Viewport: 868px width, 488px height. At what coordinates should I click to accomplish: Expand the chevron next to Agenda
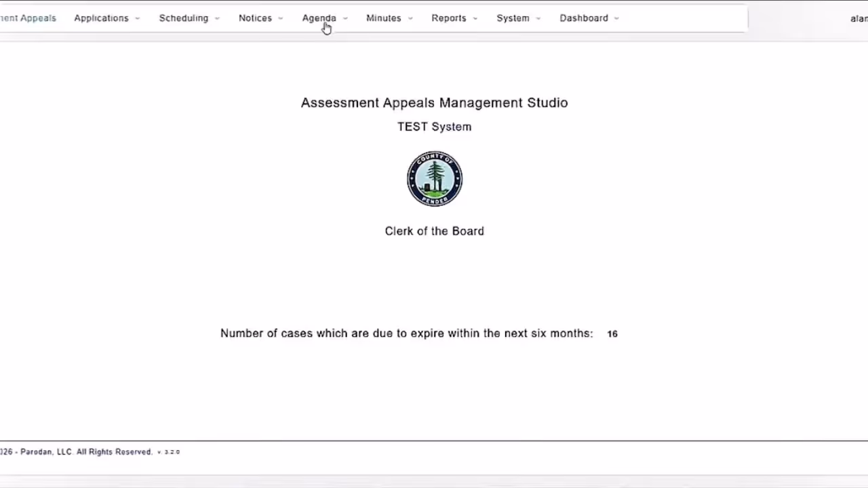[x=345, y=18]
